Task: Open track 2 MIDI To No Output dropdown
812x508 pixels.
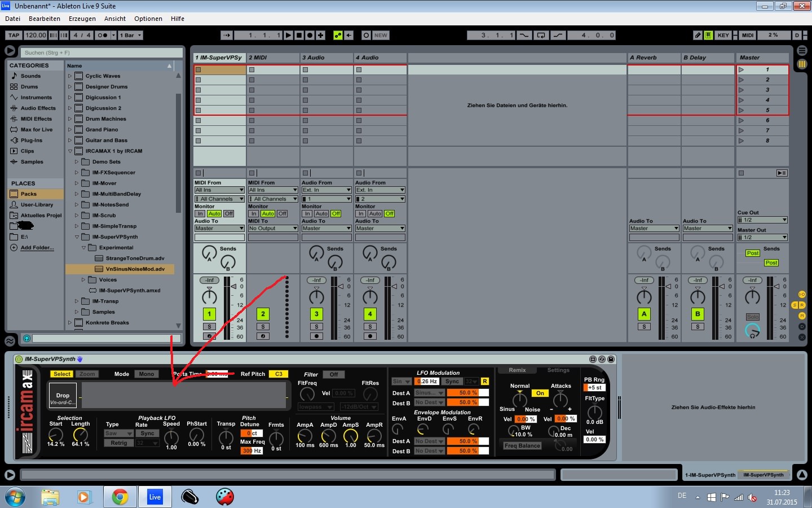Action: click(x=273, y=229)
